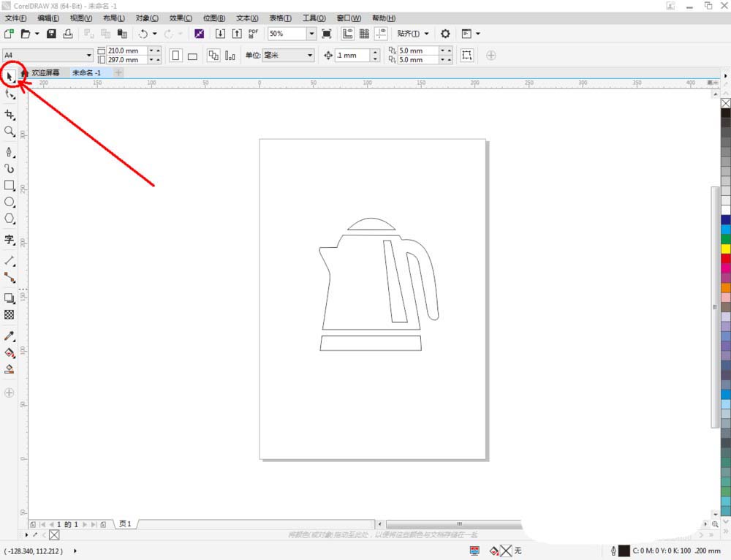Open the 效果(C) menu
The height and width of the screenshot is (560, 731).
pyautogui.click(x=181, y=18)
